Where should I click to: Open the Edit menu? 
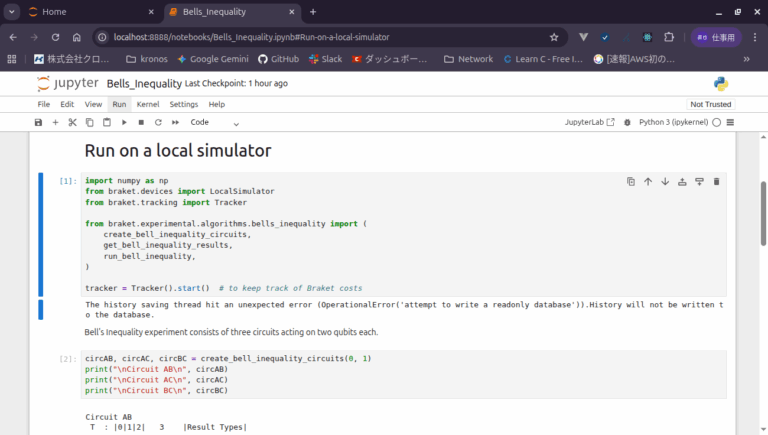pyautogui.click(x=67, y=104)
